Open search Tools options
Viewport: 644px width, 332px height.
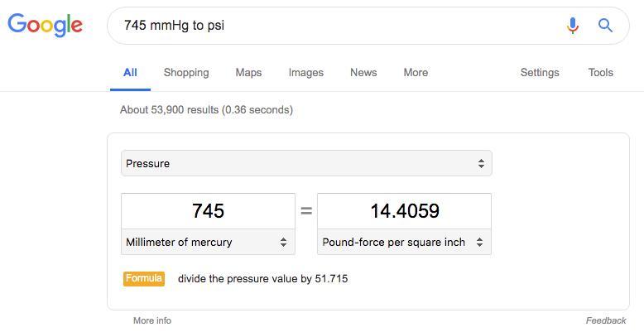tap(600, 72)
